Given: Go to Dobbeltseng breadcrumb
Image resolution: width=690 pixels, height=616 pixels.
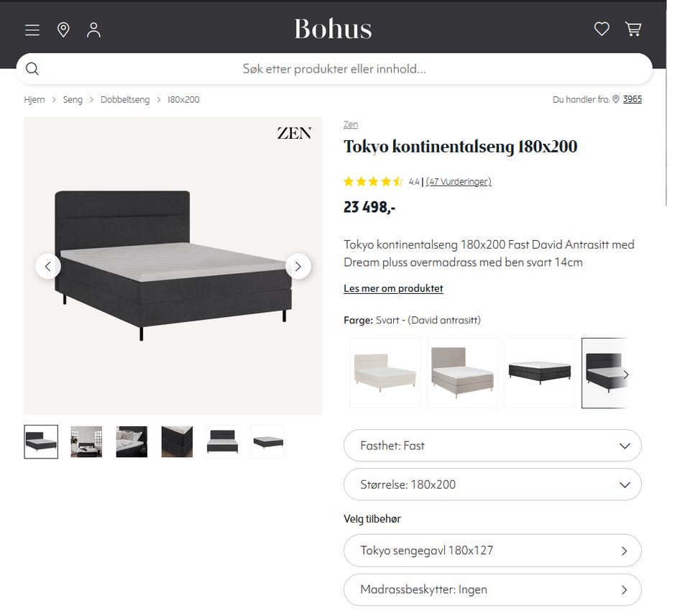Looking at the screenshot, I should coord(125,100).
